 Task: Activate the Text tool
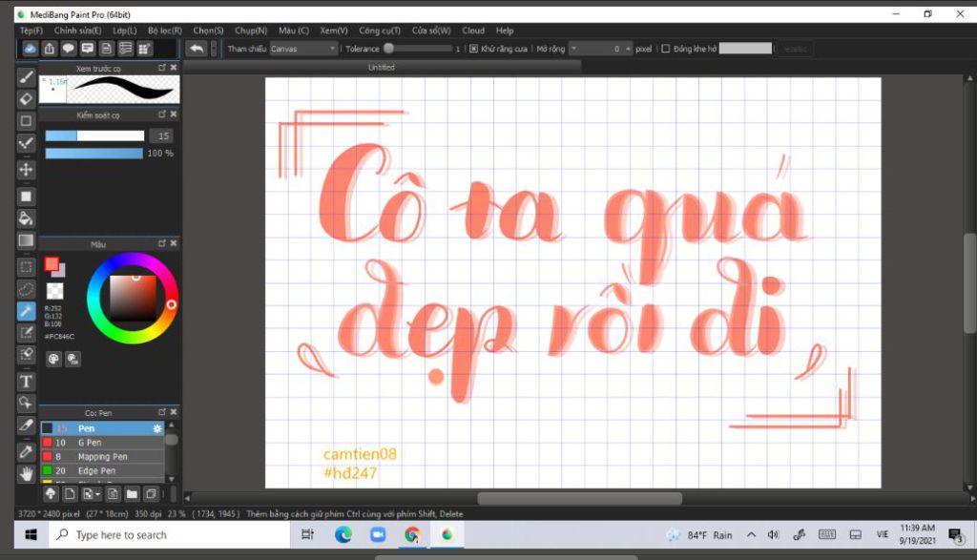26,382
